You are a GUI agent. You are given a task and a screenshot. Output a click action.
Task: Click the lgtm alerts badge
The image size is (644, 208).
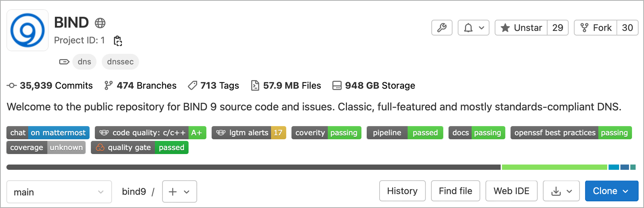(x=249, y=133)
